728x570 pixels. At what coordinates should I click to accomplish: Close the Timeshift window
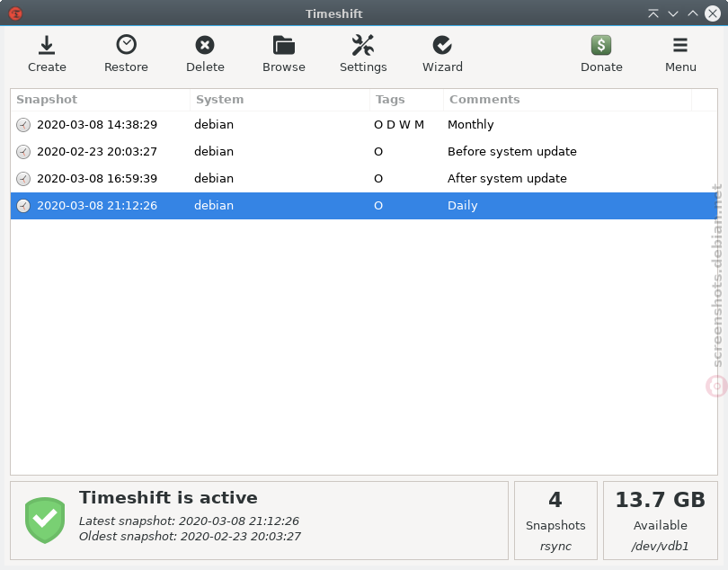pyautogui.click(x=712, y=13)
